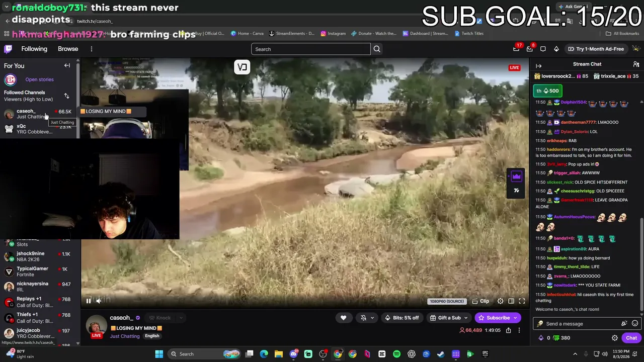The image size is (644, 362).
Task: Open chat settings gear
Action: 615,338
